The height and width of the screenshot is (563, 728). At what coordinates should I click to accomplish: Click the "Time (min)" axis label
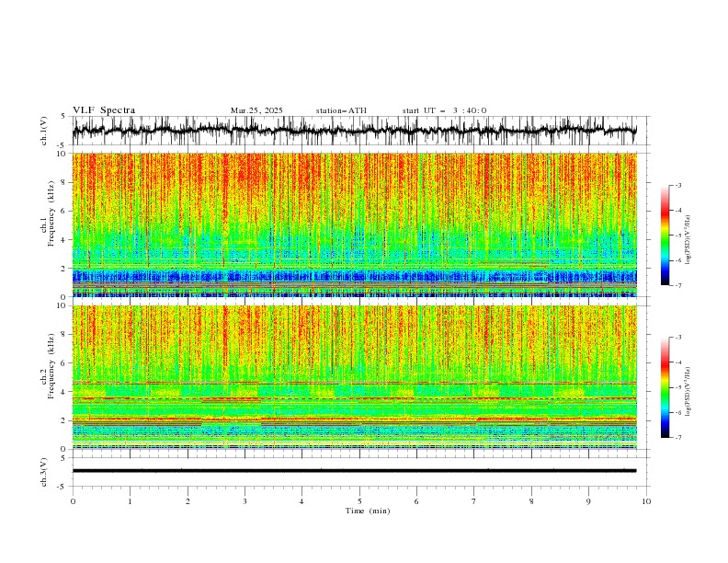tap(368, 511)
